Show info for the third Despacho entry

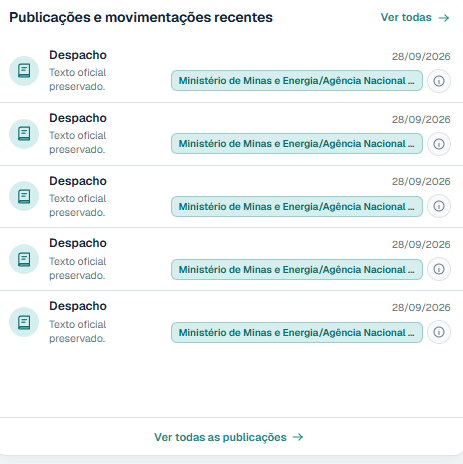439,206
